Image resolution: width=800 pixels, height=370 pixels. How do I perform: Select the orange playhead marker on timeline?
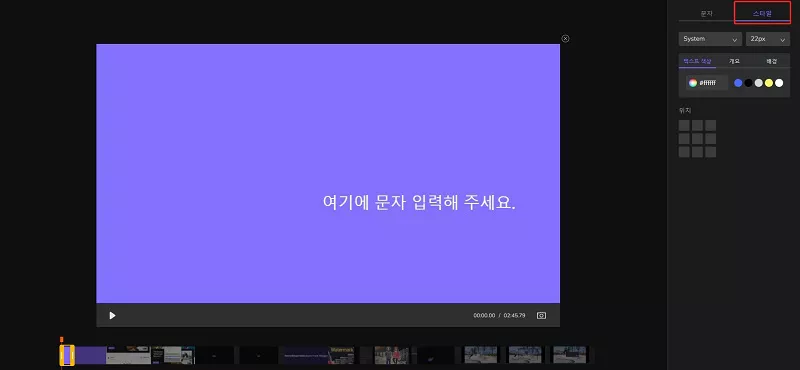62,339
